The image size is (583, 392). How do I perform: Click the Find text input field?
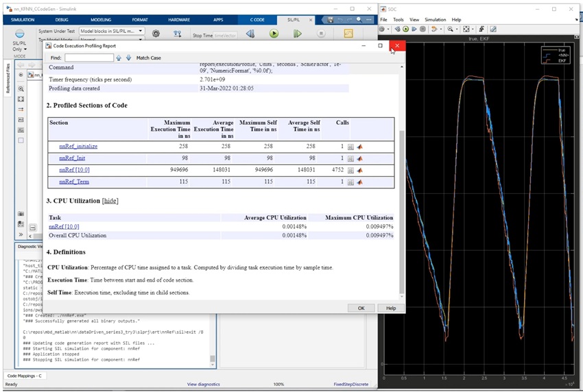pos(89,58)
